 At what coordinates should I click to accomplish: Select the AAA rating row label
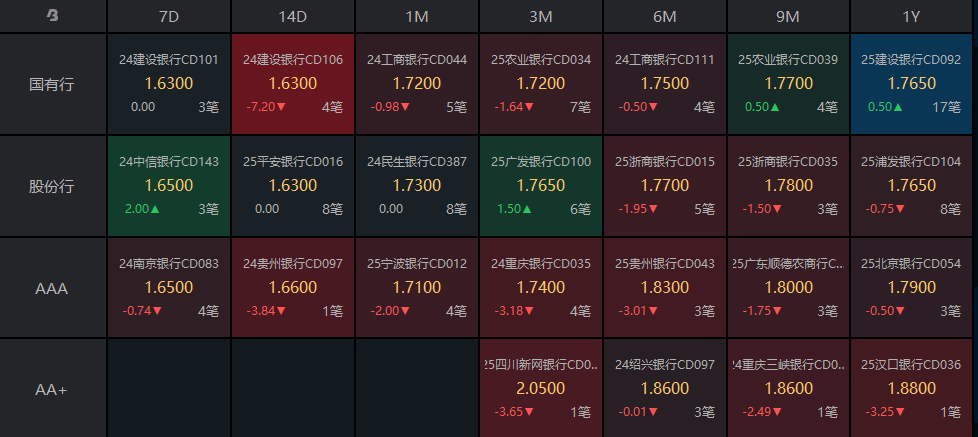point(52,288)
